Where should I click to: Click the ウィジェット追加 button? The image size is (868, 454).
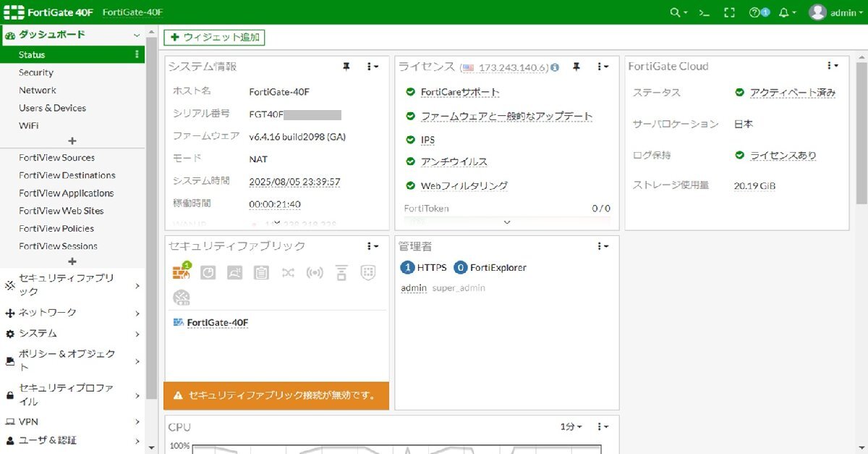click(x=214, y=38)
